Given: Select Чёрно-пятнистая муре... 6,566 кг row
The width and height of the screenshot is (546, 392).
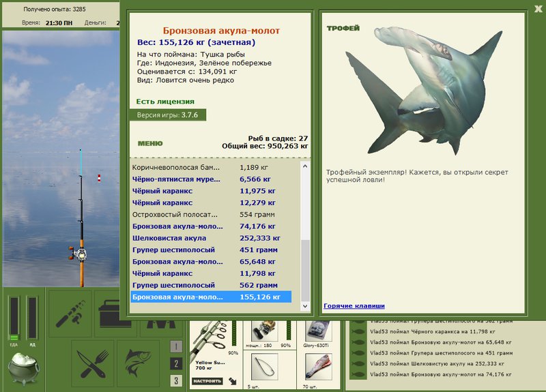Looking at the screenshot, I should 211,179.
